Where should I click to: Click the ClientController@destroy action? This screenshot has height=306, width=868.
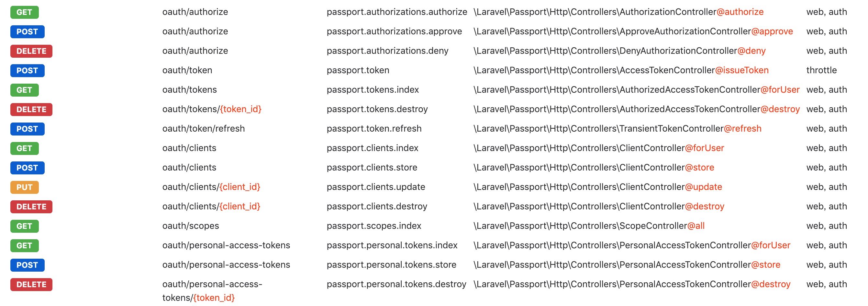pyautogui.click(x=672, y=206)
